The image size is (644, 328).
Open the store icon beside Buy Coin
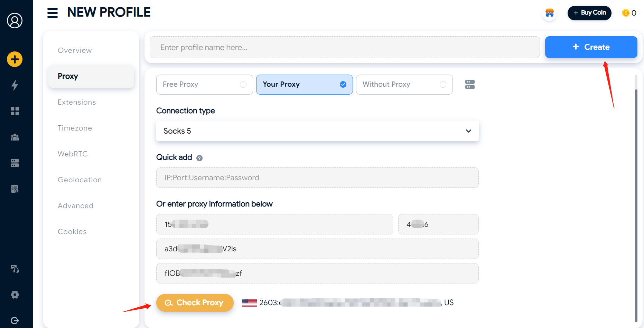point(549,13)
